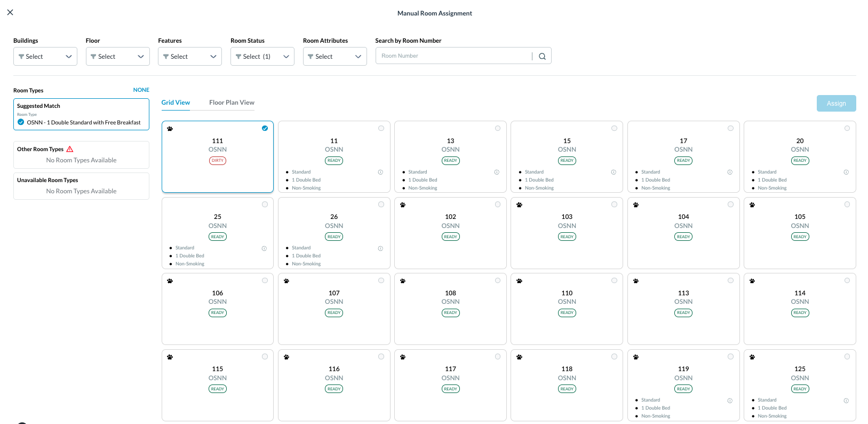Click the pet-friendly paw icon on room 102
The width and height of the screenshot is (868, 424).
(403, 205)
